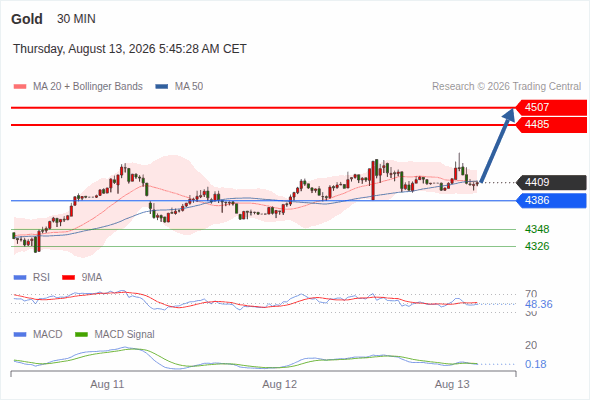Click the Aug 13 date axis label
This screenshot has height=400, width=590.
[x=452, y=384]
